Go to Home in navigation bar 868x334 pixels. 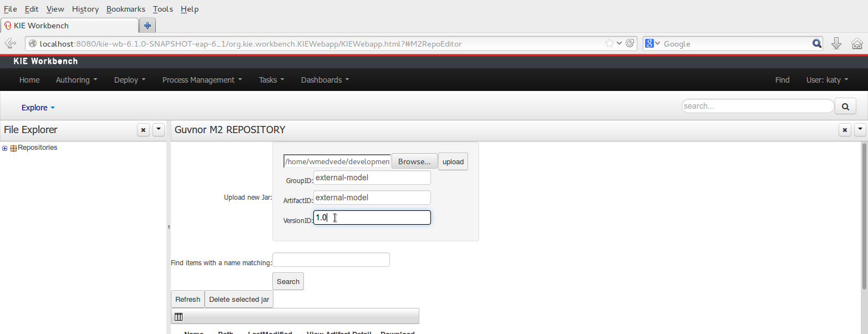click(29, 80)
